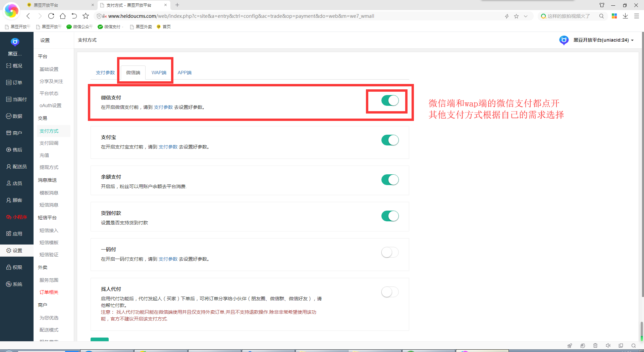The image size is (644, 352).
Task: Open 平台状态 in settings menu
Action: [x=49, y=93]
